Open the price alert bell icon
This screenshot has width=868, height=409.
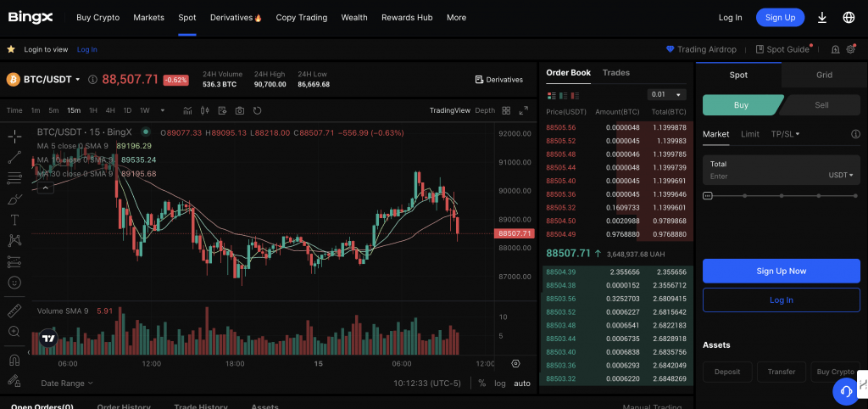coord(835,49)
